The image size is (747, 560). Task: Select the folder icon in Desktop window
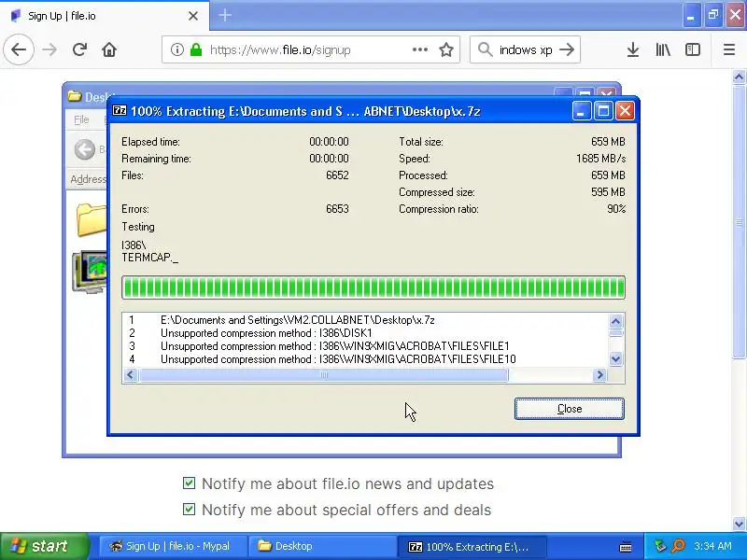click(x=91, y=219)
